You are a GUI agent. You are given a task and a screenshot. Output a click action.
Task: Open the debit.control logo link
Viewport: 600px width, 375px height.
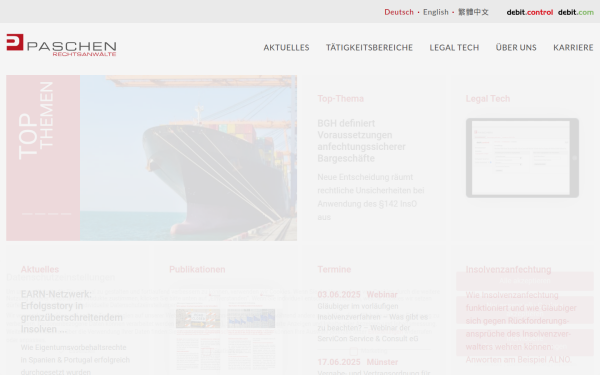[530, 12]
